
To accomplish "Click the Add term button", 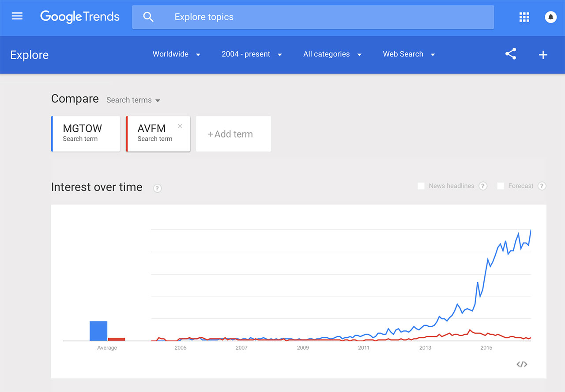I will point(233,134).
